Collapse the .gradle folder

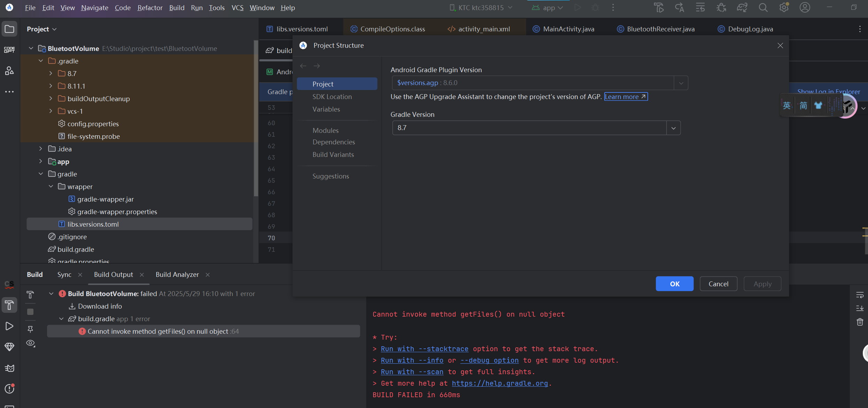[41, 61]
